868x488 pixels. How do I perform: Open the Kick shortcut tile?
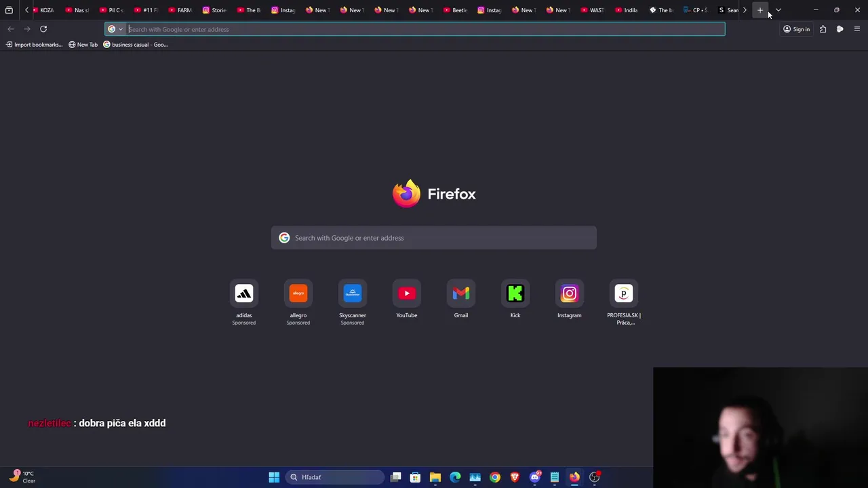[x=515, y=299]
